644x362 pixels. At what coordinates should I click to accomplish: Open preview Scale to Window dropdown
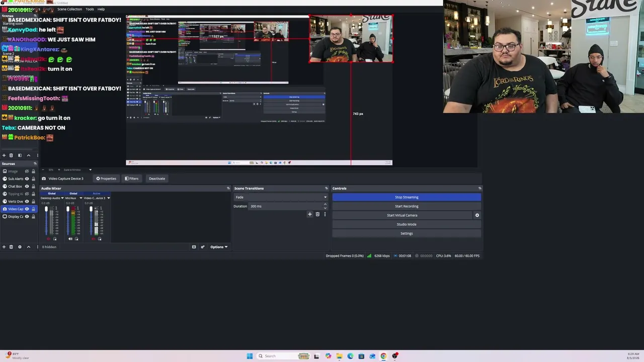coord(77,170)
